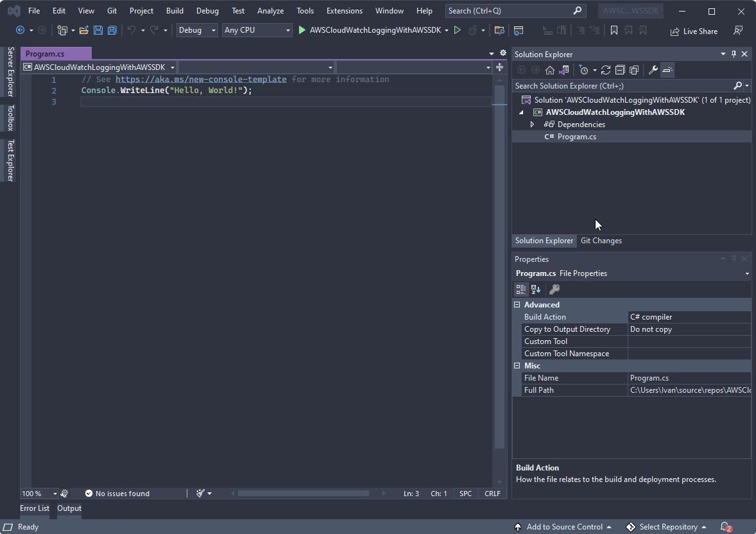Viewport: 756px width, 534px height.
Task: Click the Home icon in the Solution Explorer toolbar
Action: pyautogui.click(x=549, y=70)
